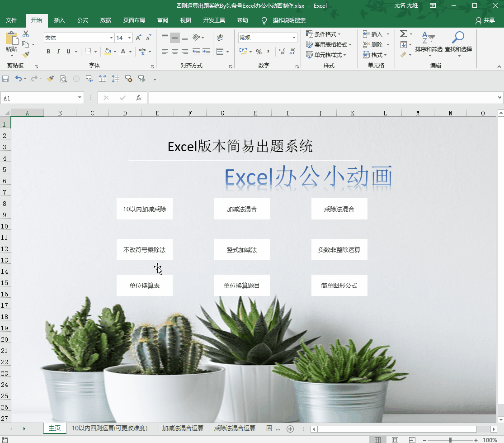Viewport: 504px width, 443px height.
Task: Apply Comma Style number format
Action: [x=268, y=52]
